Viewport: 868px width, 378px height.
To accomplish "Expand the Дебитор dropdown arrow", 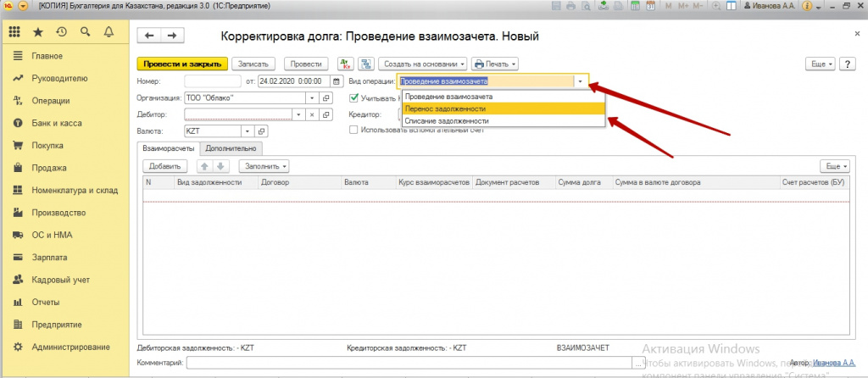I will point(299,114).
